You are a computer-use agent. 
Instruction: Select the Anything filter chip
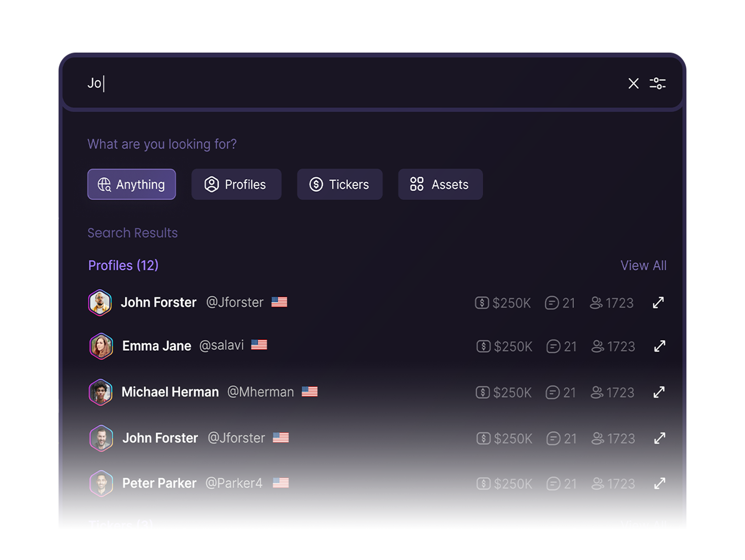click(x=132, y=184)
